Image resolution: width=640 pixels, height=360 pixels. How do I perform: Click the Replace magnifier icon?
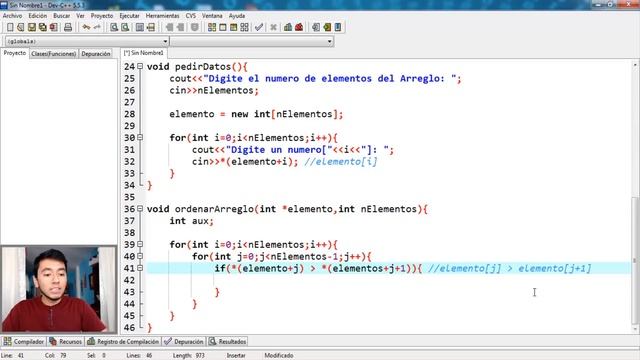[x=125, y=27]
